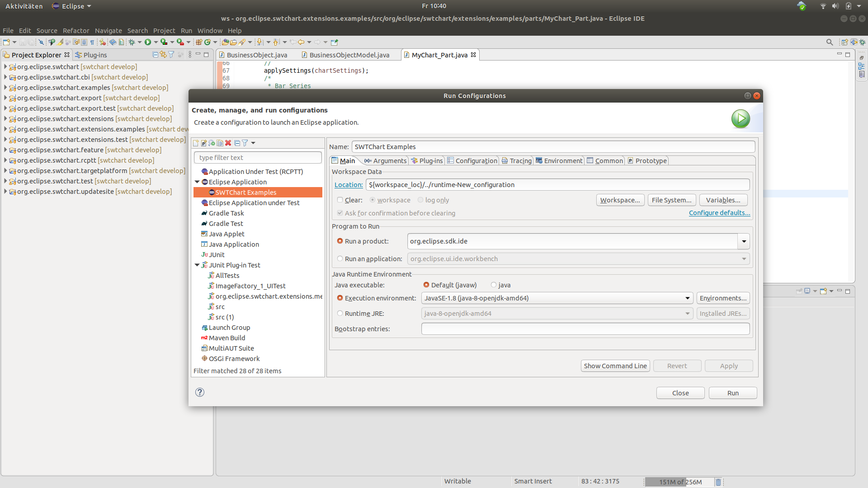Screen dimensions: 868x488
Task: Select Maven Build in configuration tree
Action: (226, 338)
